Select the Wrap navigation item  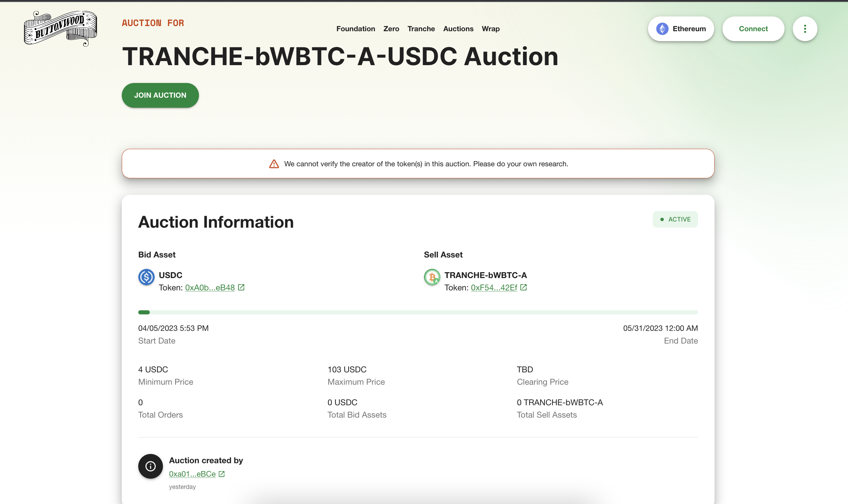click(491, 29)
